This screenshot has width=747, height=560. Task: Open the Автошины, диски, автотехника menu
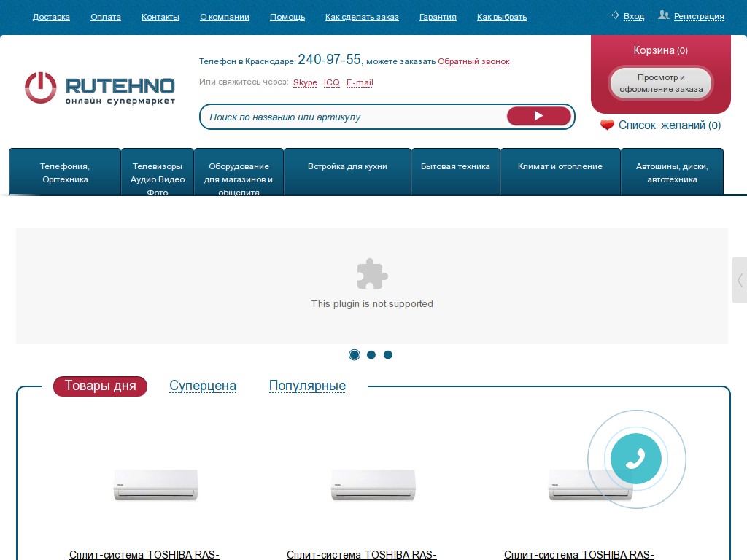pos(672,172)
